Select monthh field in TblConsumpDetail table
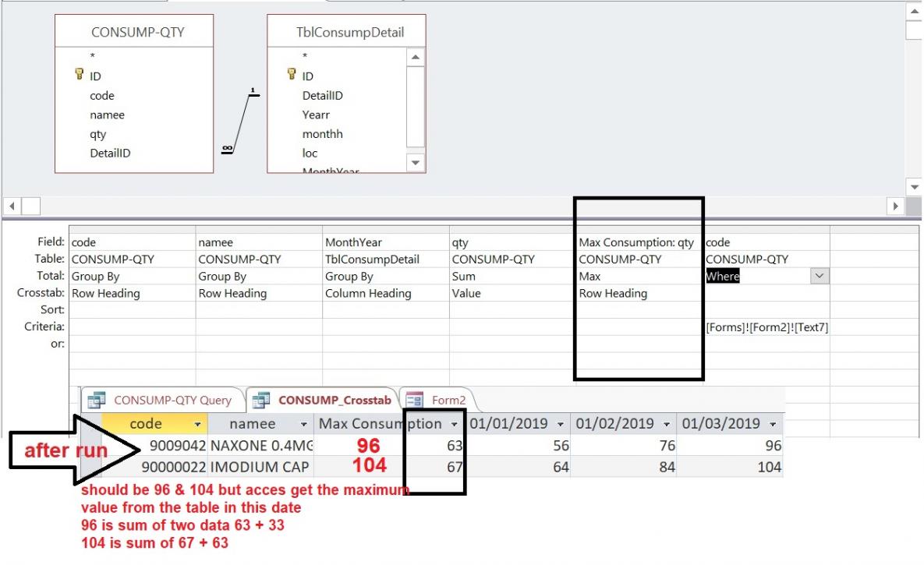The width and height of the screenshot is (924, 565). tap(322, 134)
